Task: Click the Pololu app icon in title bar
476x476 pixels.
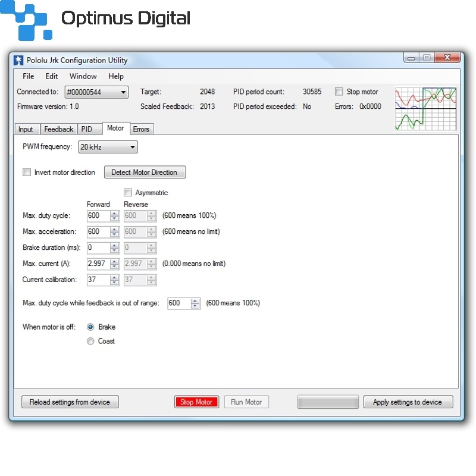Action: 18,60
